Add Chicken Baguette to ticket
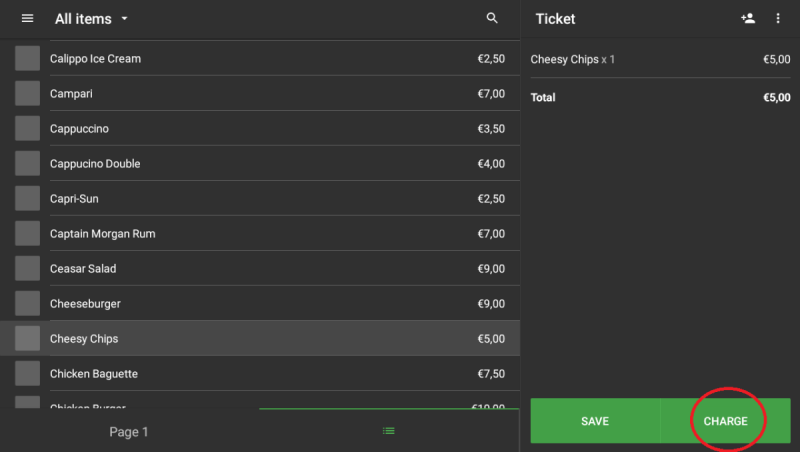 [260, 374]
